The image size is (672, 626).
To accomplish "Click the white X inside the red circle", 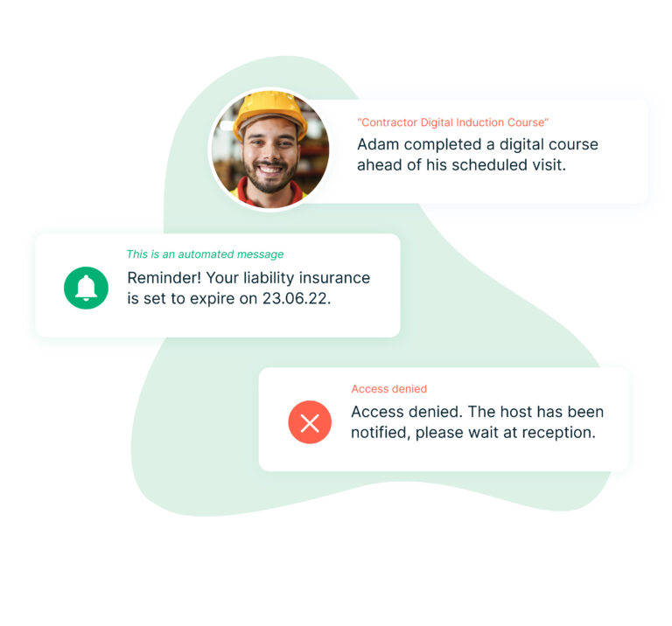I will click(x=310, y=423).
